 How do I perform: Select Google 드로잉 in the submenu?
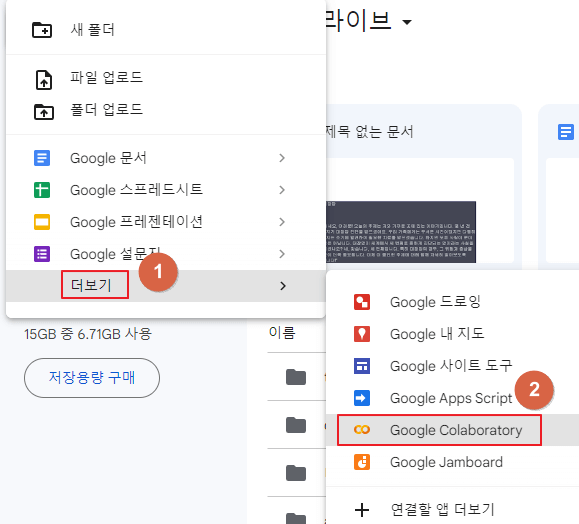tap(453, 302)
